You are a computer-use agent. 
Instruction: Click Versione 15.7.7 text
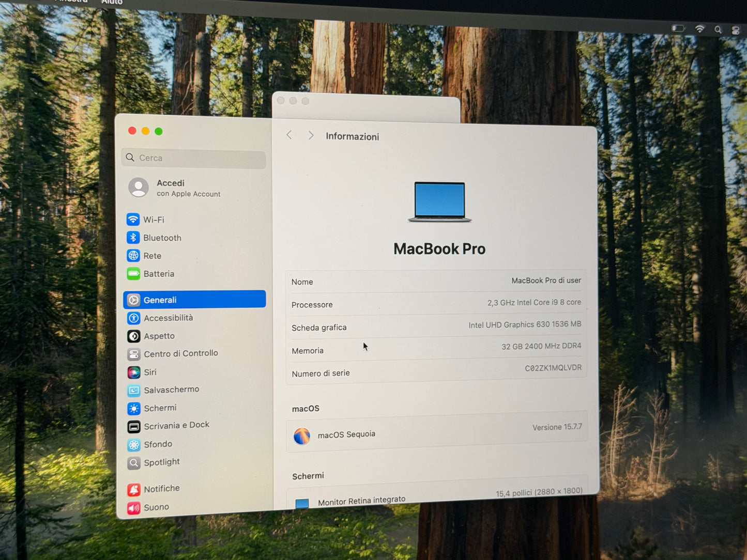point(557,427)
